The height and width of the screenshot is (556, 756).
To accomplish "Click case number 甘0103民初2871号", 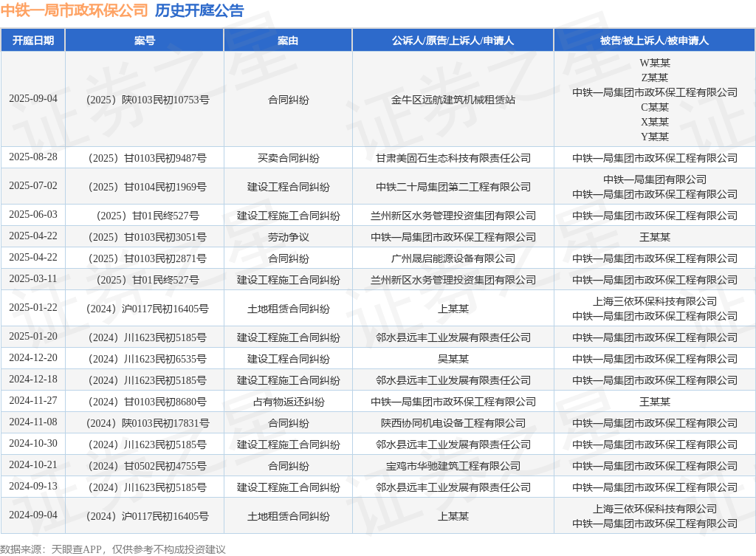I will pyautogui.click(x=165, y=258).
